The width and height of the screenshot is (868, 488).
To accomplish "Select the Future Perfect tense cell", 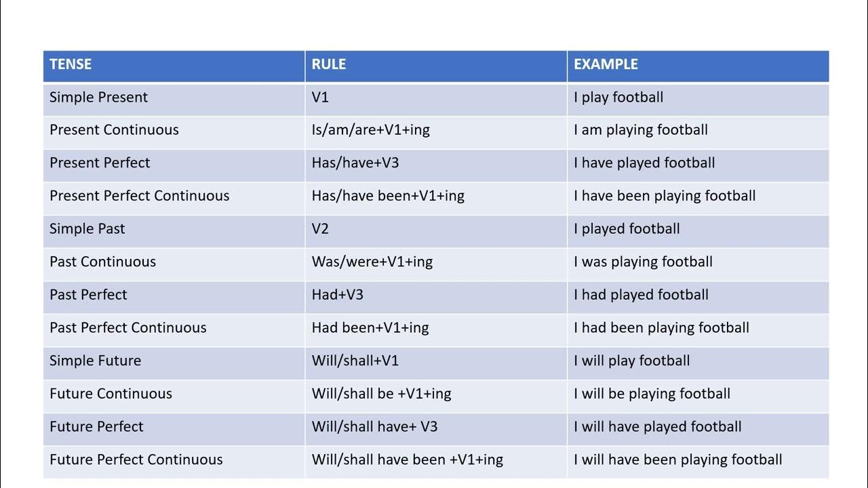I will click(96, 427).
